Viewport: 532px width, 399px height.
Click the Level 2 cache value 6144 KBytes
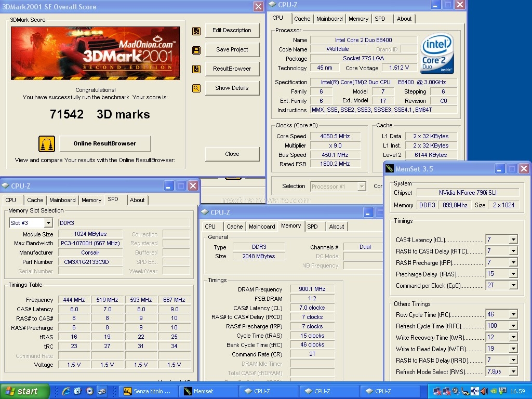(x=431, y=155)
